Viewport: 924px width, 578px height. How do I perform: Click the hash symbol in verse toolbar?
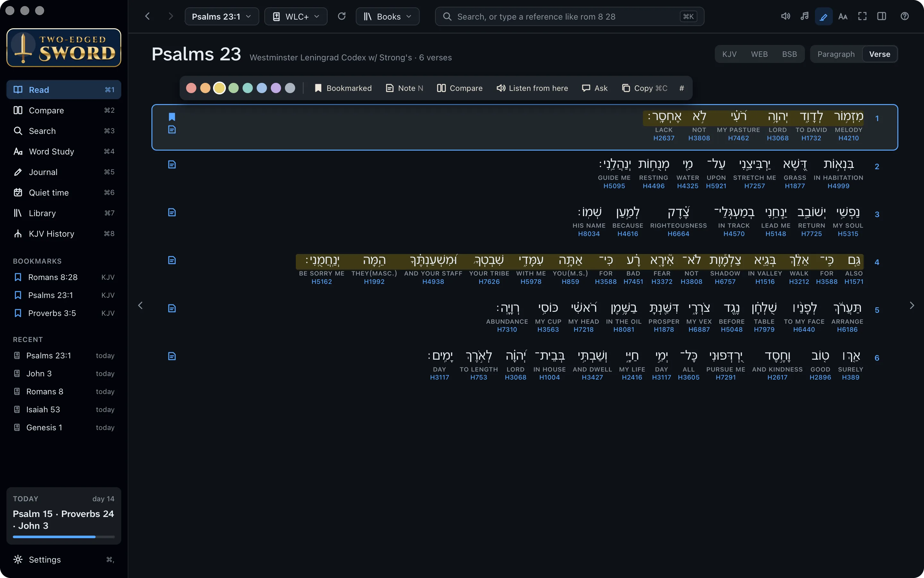[x=681, y=88]
